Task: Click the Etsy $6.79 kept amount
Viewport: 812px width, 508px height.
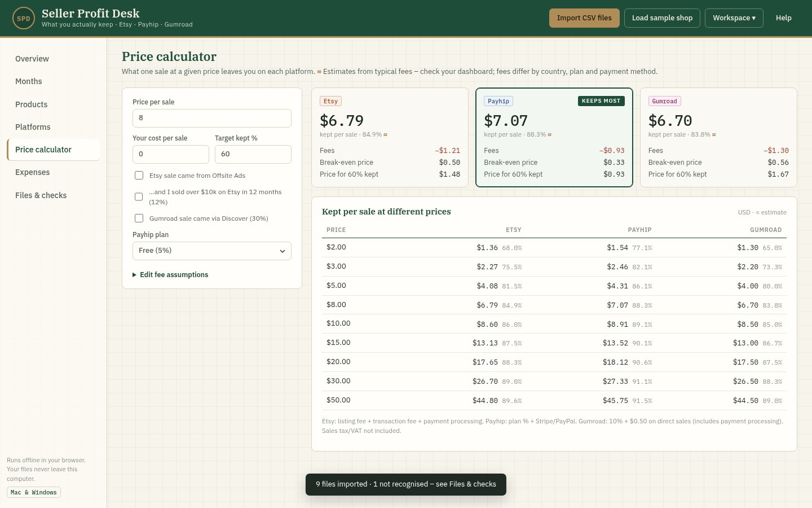Action: click(x=342, y=121)
